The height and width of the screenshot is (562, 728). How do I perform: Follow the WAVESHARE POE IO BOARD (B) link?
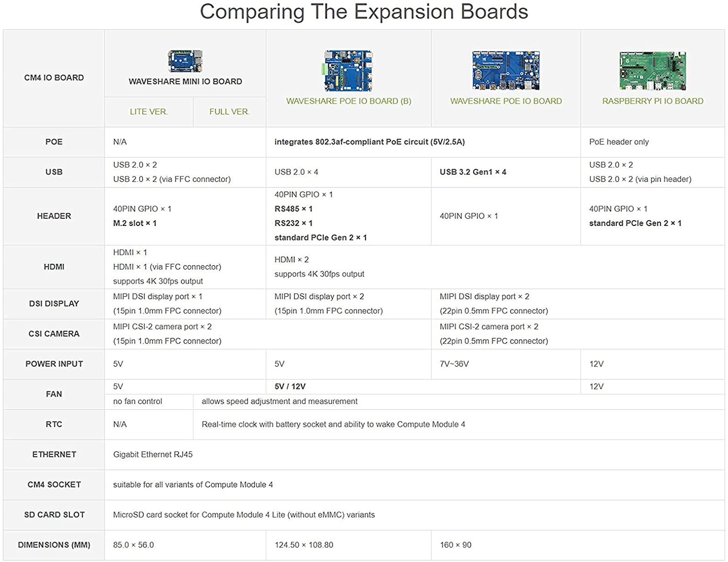click(x=349, y=101)
